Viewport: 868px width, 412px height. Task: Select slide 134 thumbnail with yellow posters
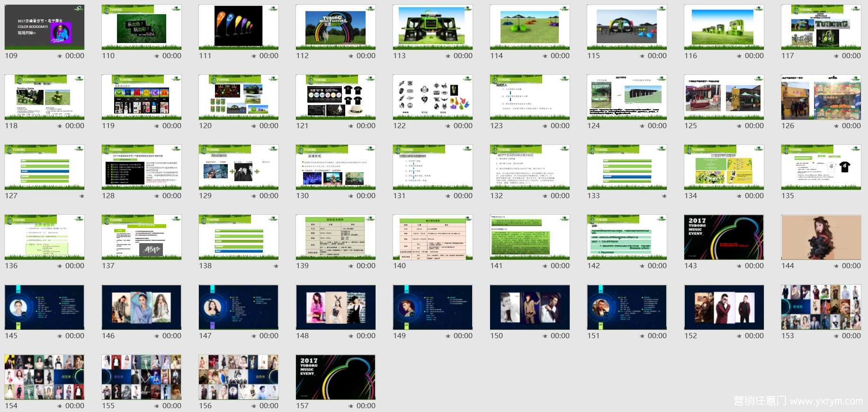724,167
